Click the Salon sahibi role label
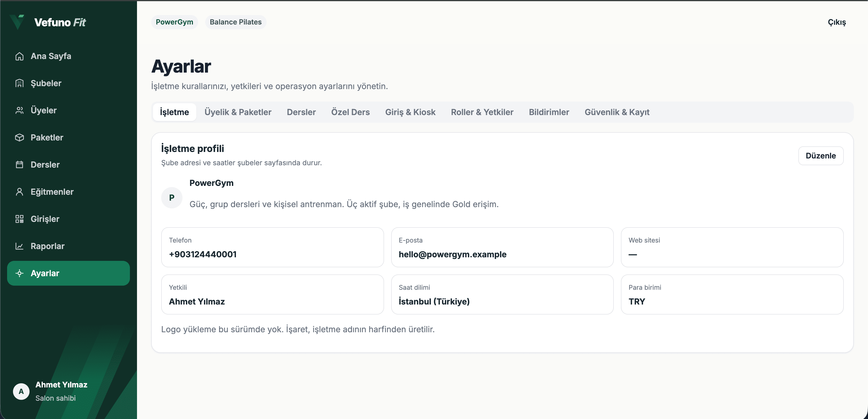Screen dimensions: 868x419 56,398
